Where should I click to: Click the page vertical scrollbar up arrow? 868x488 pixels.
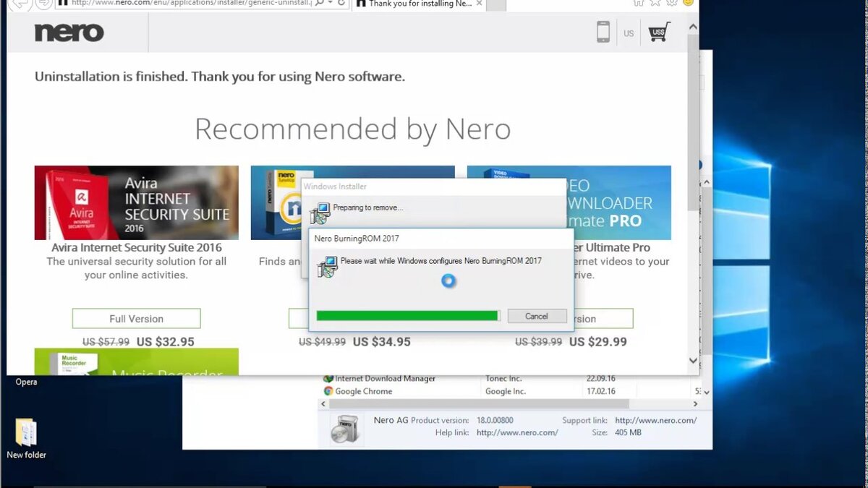[693, 27]
